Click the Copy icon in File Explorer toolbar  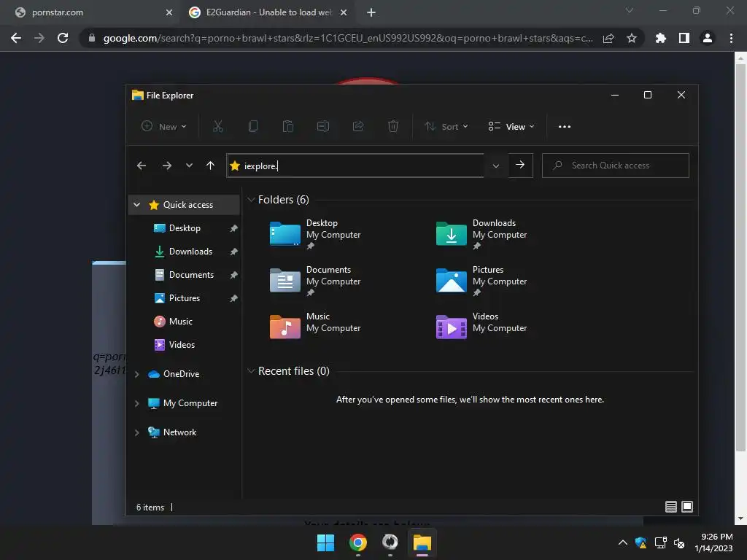coord(253,126)
